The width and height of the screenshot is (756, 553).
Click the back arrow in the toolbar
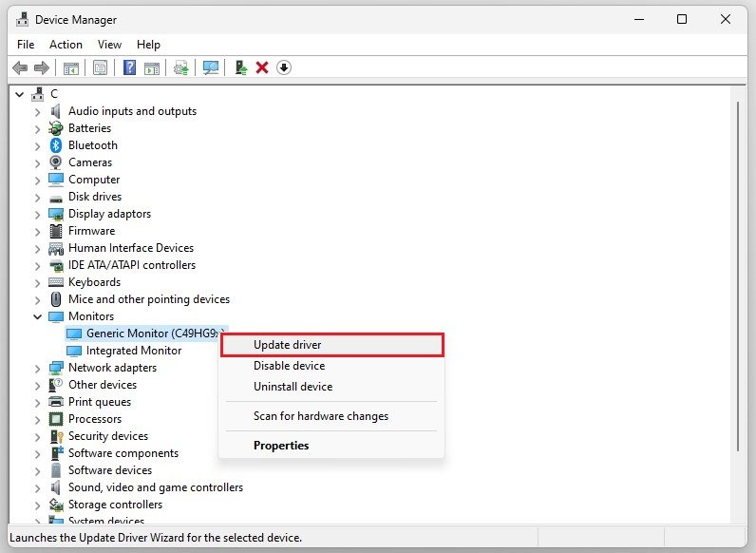pos(20,67)
